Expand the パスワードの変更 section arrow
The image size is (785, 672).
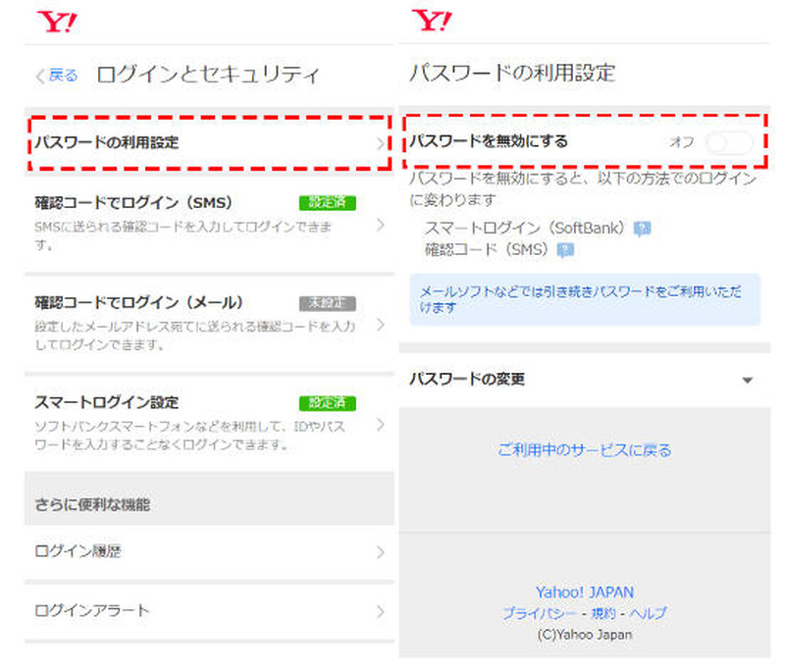(748, 380)
